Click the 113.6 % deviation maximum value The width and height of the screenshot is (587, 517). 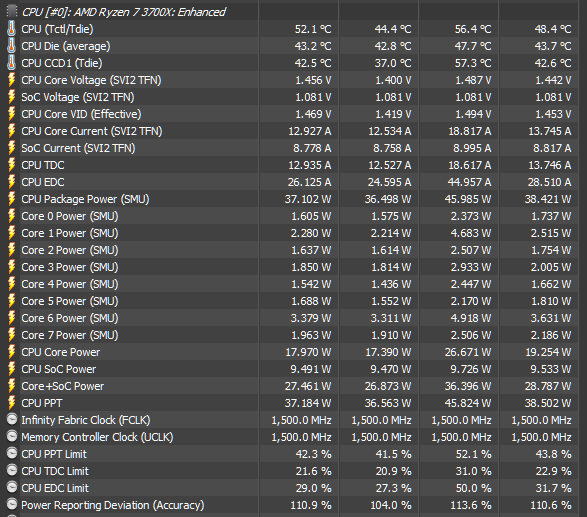[471, 506]
